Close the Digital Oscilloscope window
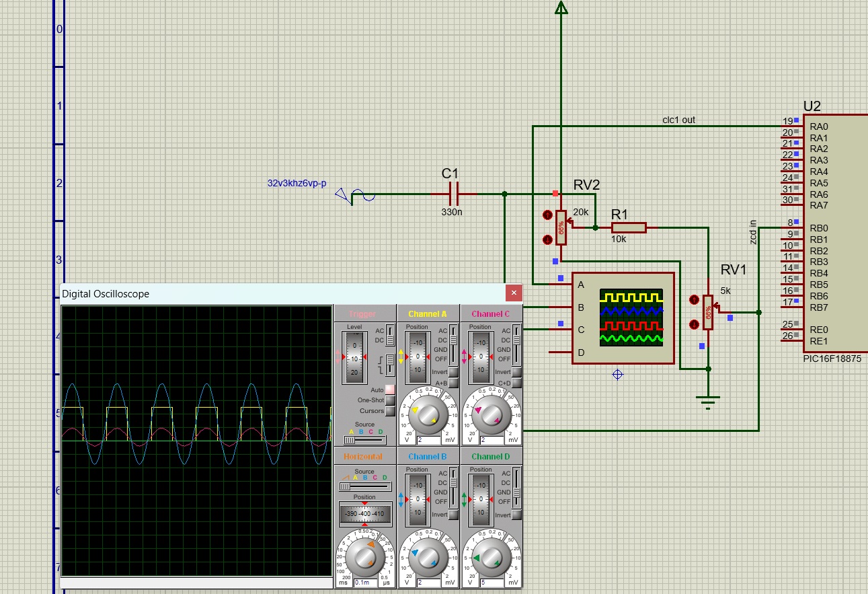 click(513, 293)
